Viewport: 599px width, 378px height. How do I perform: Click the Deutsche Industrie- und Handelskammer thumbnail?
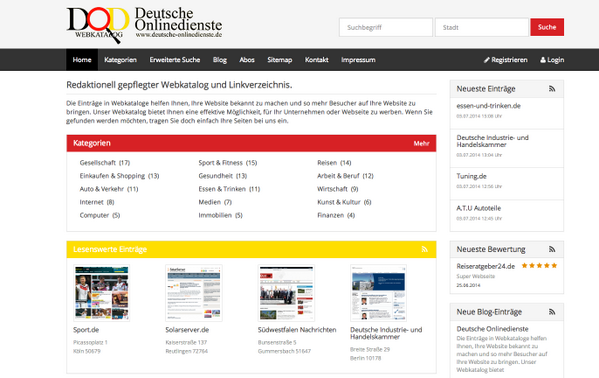[378, 293]
